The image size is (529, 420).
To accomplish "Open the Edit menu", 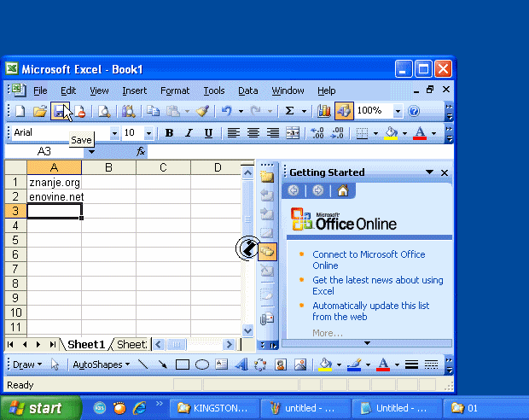I will pos(68,90).
